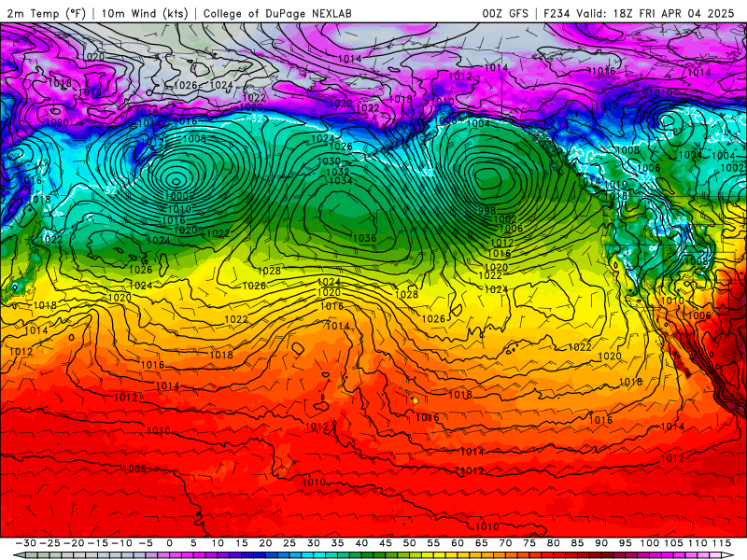This screenshot has height=560, width=747.
Task: Click the 60 value on temperature legend
Action: [458, 543]
